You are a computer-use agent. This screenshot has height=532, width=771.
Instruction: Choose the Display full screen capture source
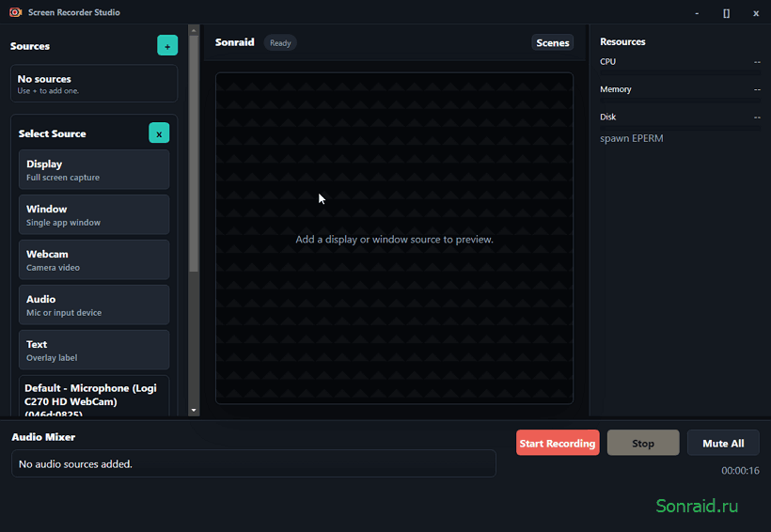coord(94,170)
